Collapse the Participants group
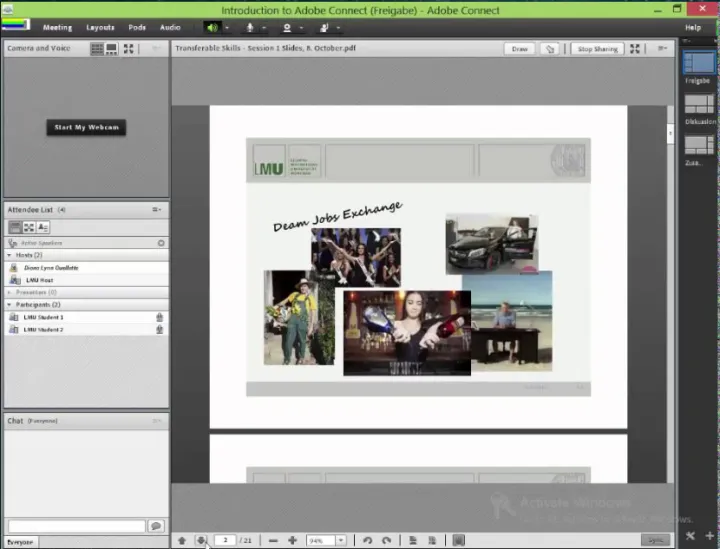 click(x=9, y=304)
